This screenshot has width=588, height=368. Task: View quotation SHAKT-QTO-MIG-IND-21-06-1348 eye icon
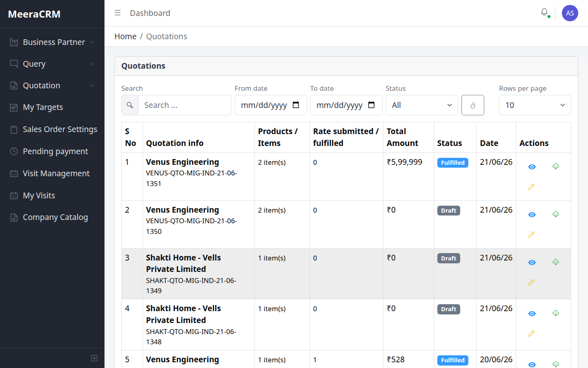(532, 314)
